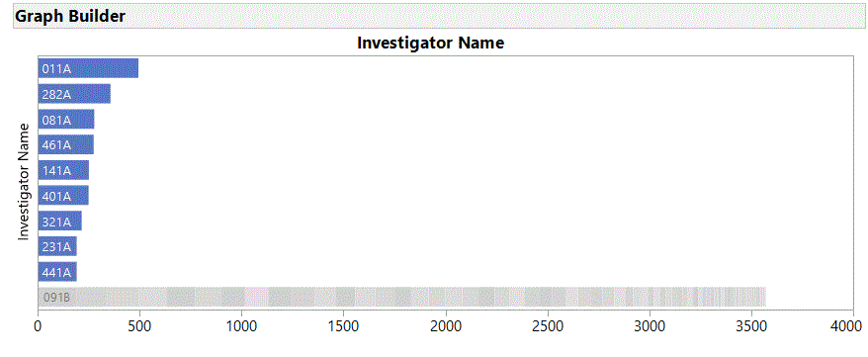Select the 321A bar
The width and height of the screenshot is (868, 357).
[59, 222]
